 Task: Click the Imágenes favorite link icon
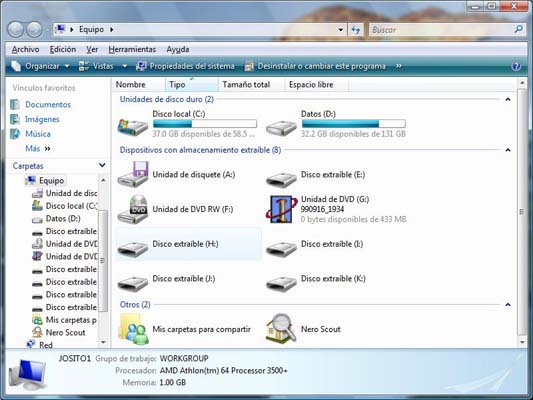(x=15, y=119)
